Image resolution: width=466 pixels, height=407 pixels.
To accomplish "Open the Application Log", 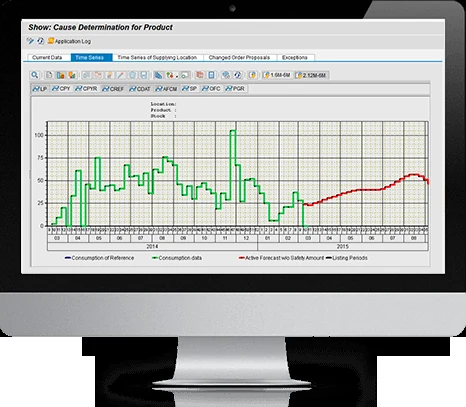I will click(69, 41).
